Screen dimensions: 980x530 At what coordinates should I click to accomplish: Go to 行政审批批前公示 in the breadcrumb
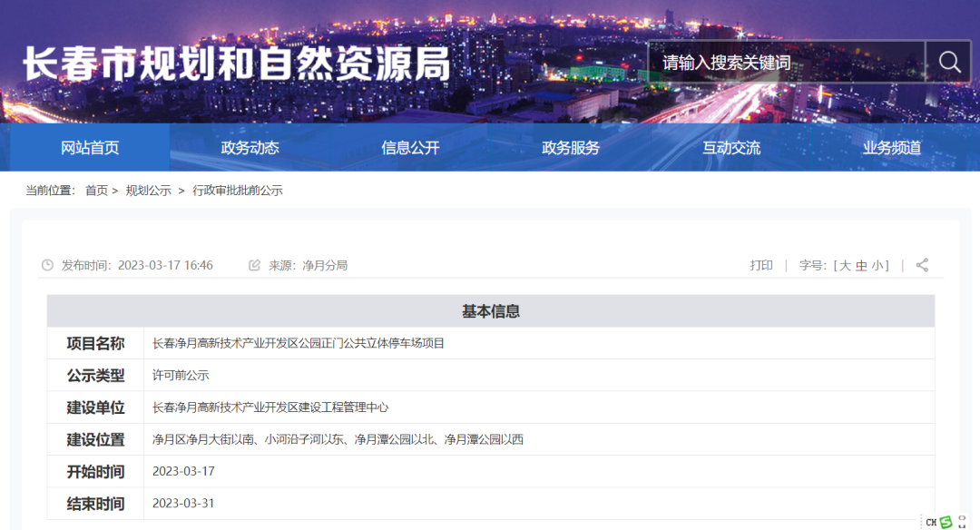238,191
